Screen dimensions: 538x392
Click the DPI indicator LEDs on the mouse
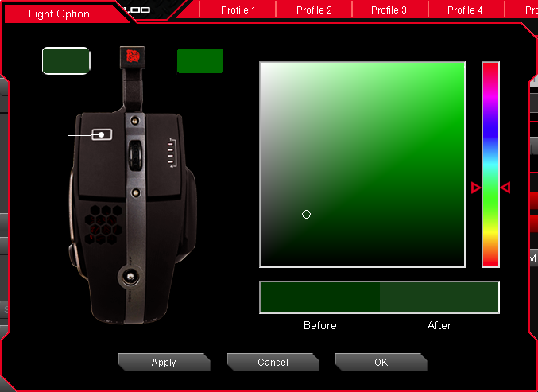171,153
